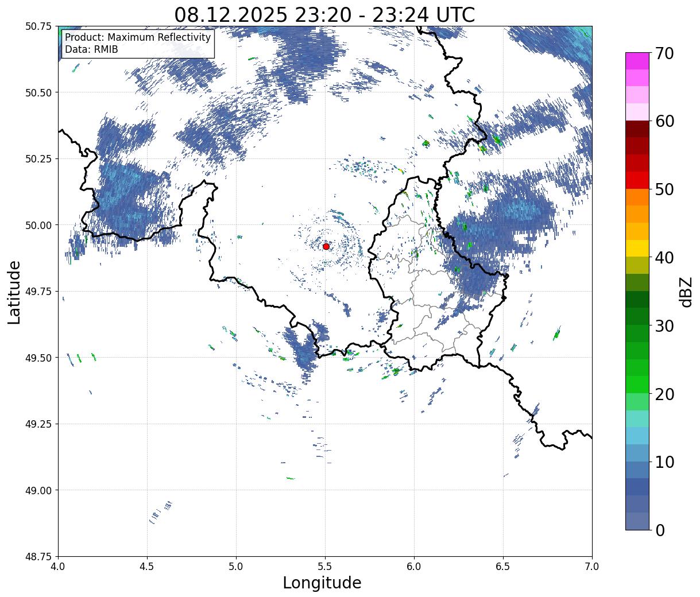Click longitude tick label 6.5
700x597 pixels.
(503, 567)
